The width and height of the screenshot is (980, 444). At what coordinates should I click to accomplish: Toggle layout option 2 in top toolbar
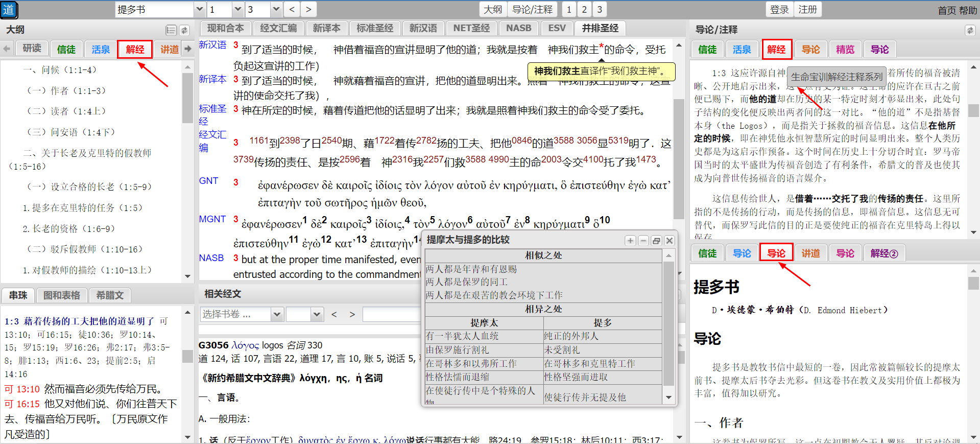tap(584, 9)
